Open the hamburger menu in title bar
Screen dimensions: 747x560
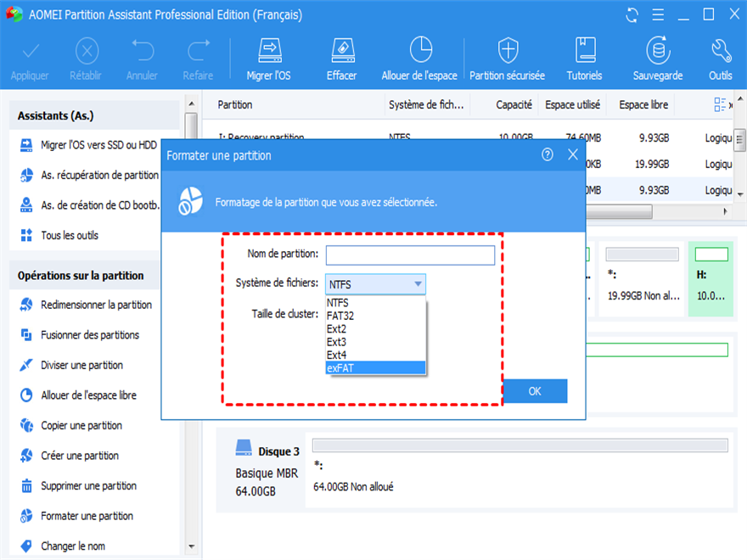(x=658, y=15)
